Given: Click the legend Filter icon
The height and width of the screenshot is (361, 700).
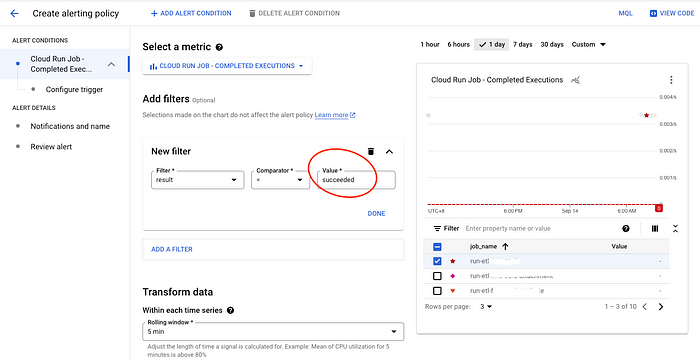Looking at the screenshot, I should [x=438, y=228].
